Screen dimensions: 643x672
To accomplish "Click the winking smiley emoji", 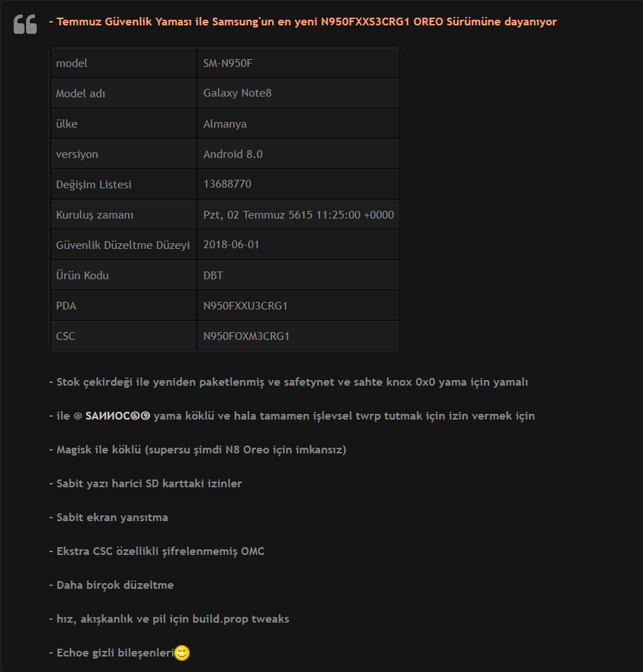I will click(x=182, y=653).
